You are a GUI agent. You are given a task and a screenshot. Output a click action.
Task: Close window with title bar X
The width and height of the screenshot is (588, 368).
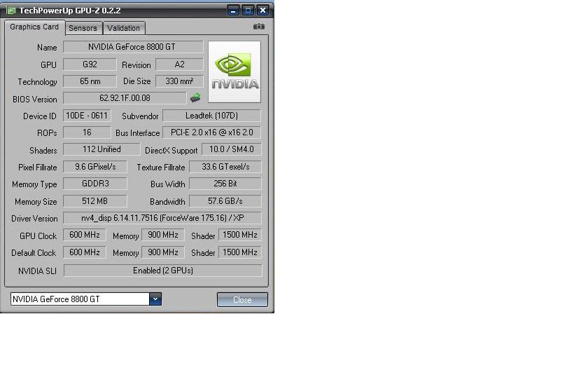263,11
